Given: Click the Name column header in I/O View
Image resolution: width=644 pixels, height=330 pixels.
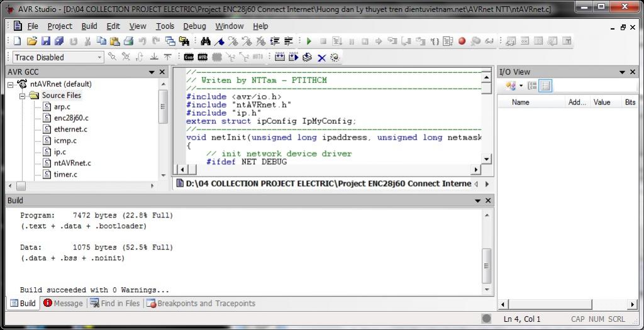Looking at the screenshot, I should [x=520, y=102].
